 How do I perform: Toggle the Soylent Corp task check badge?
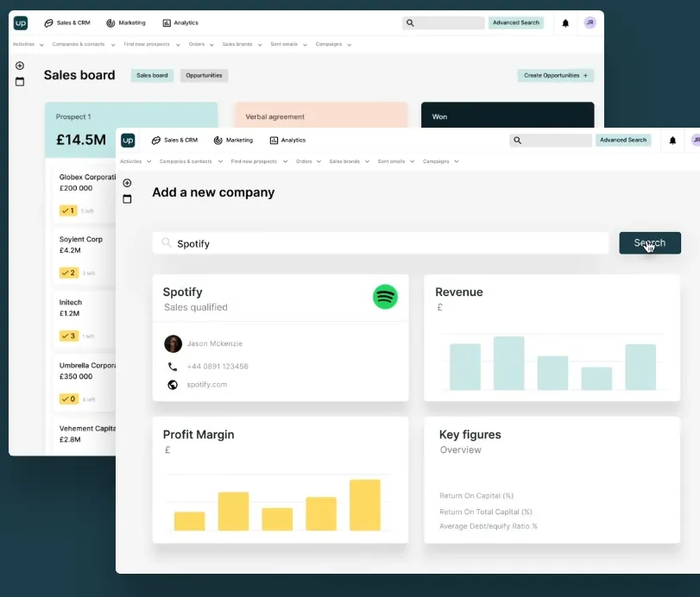(69, 273)
